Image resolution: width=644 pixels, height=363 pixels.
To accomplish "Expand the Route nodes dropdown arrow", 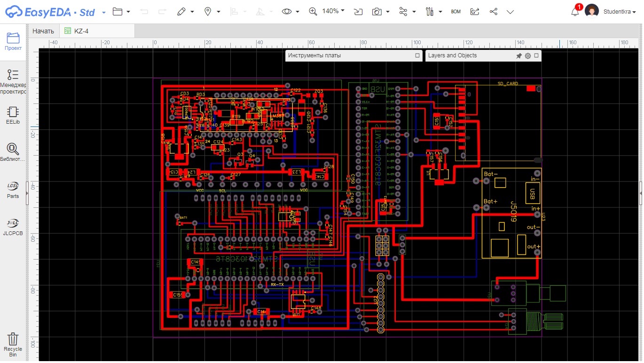I will [414, 12].
